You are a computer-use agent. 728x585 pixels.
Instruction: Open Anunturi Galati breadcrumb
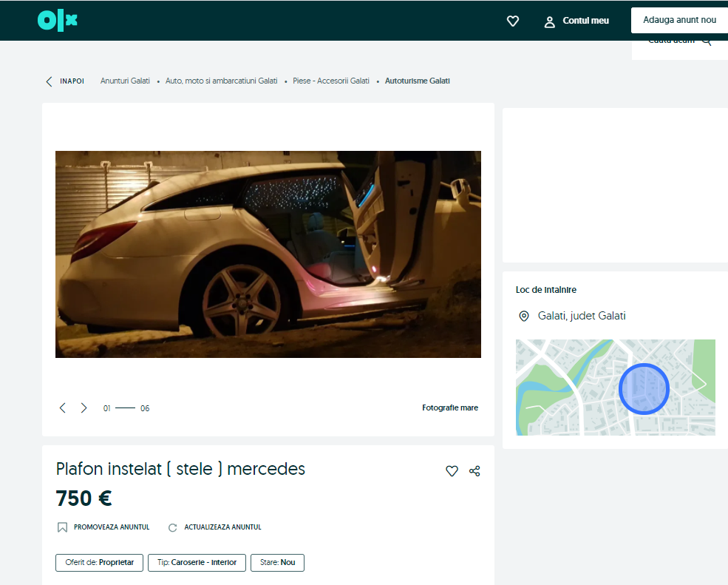pyautogui.click(x=125, y=81)
